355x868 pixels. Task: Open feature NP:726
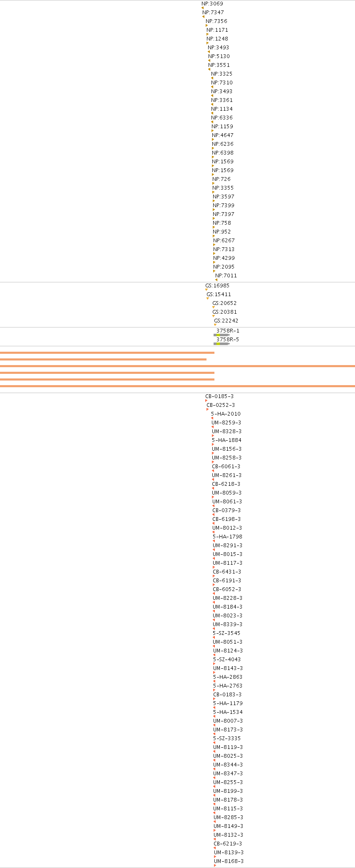[222, 179]
